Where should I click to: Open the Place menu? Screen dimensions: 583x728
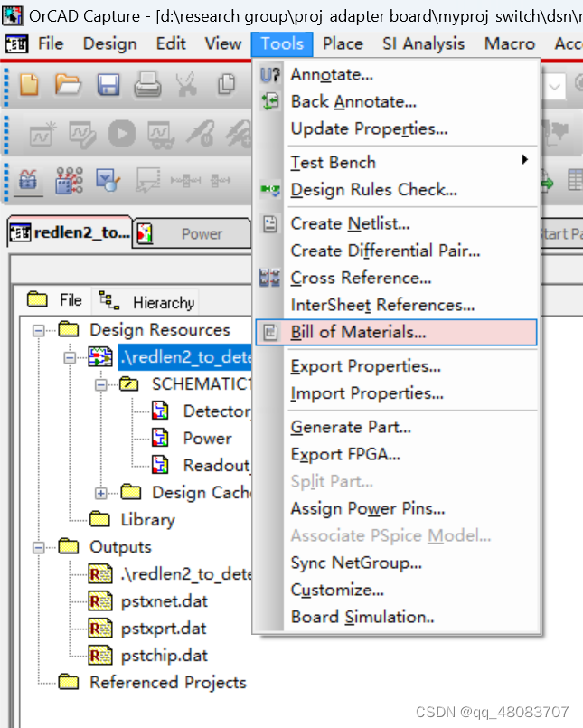343,43
